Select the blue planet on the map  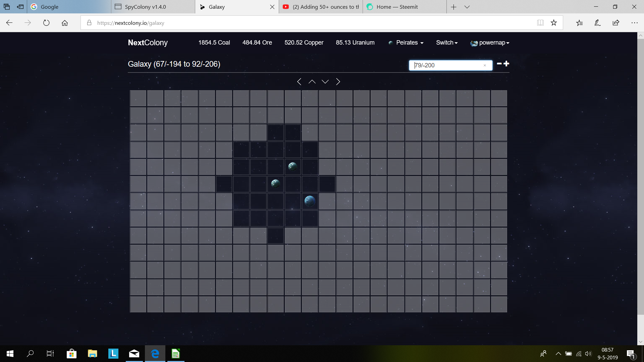[x=310, y=201]
